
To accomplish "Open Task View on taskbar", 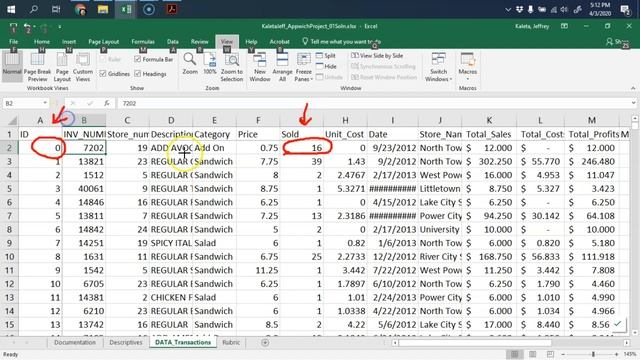I will 56,9.
